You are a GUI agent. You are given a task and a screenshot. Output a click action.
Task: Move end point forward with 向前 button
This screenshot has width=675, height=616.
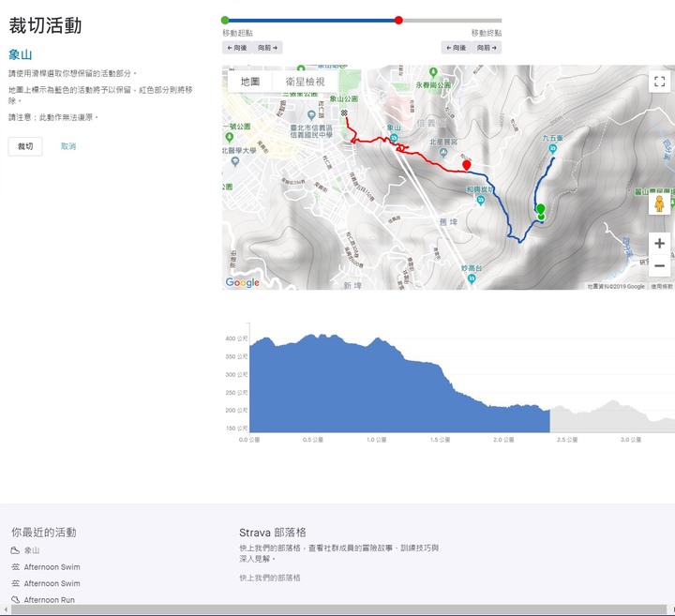coord(487,48)
